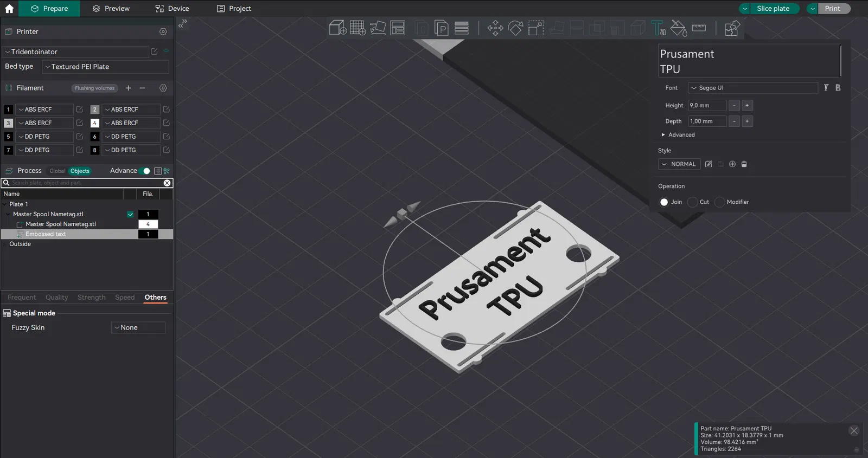Screen dimensions: 868x458
Task: Click the Split to parts icon
Action: coord(442,28)
